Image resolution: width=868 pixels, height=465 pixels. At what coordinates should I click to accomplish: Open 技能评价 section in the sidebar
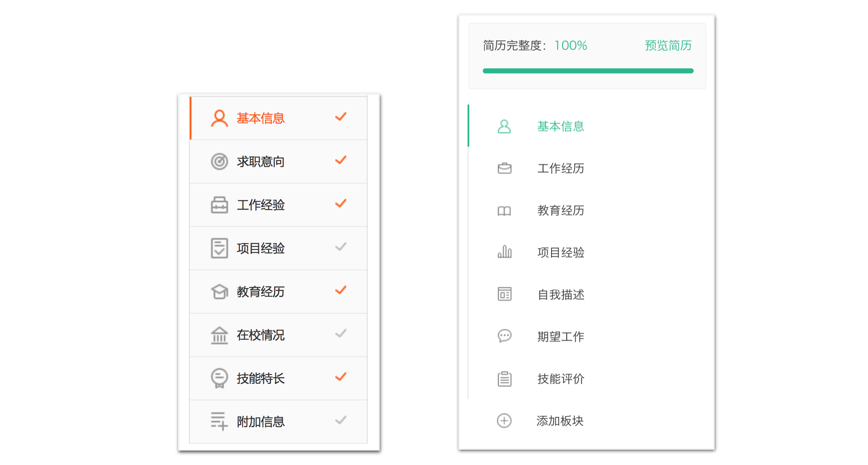560,379
